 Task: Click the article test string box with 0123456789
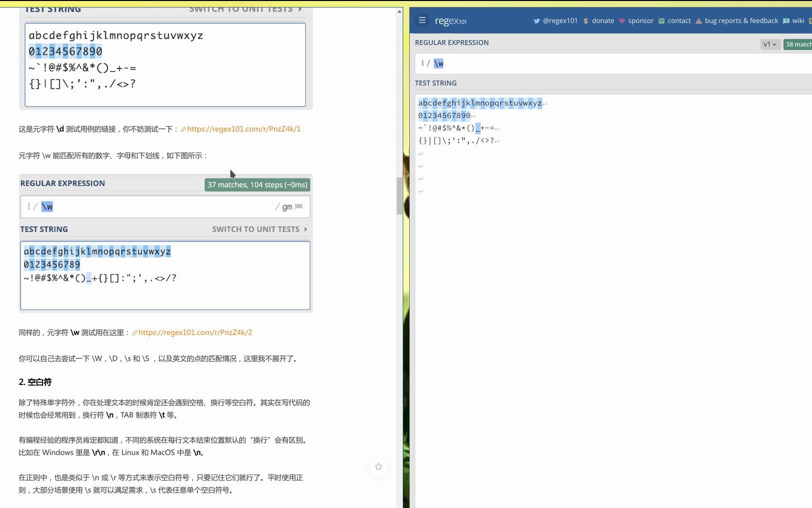(x=165, y=275)
